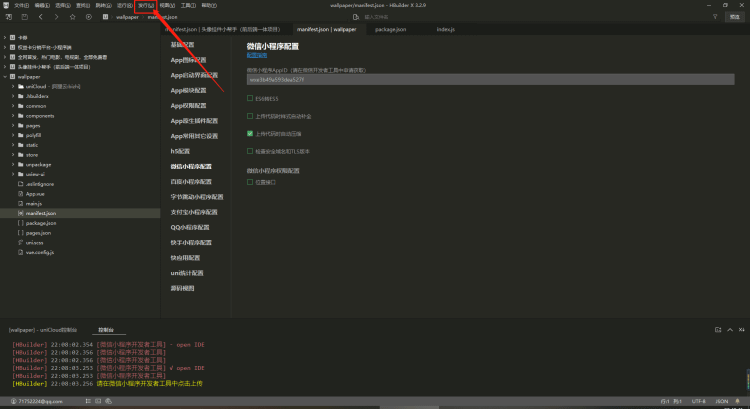
Task: Click the UTF-8 encoding in status bar
Action: click(698, 401)
